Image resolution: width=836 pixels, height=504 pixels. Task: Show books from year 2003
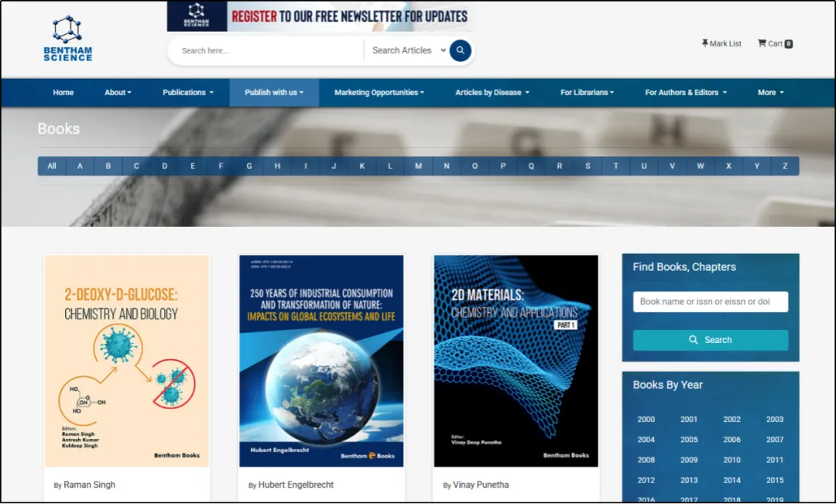pos(775,420)
